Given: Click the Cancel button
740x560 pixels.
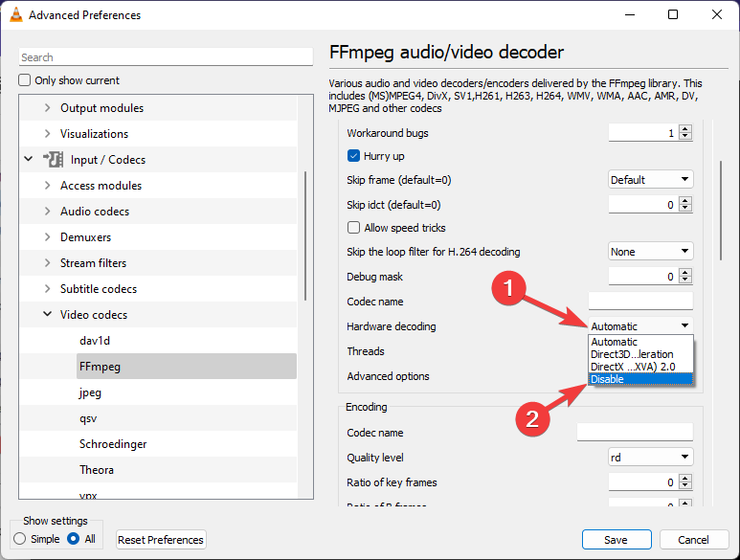Looking at the screenshot, I should [694, 539].
